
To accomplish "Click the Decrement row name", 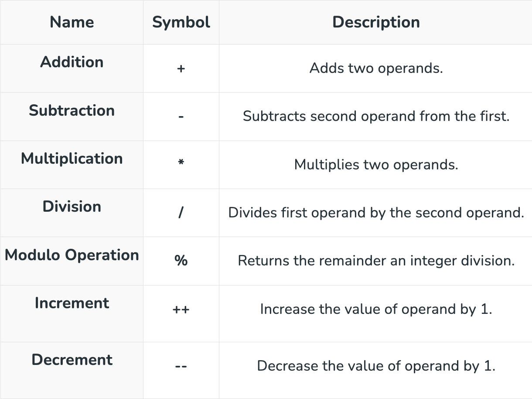I will point(72,360).
